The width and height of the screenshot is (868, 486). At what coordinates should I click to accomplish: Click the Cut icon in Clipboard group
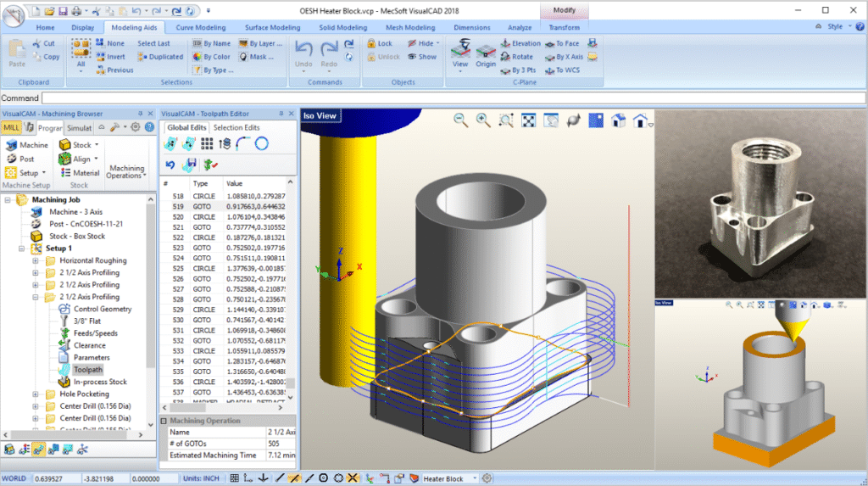[37, 43]
